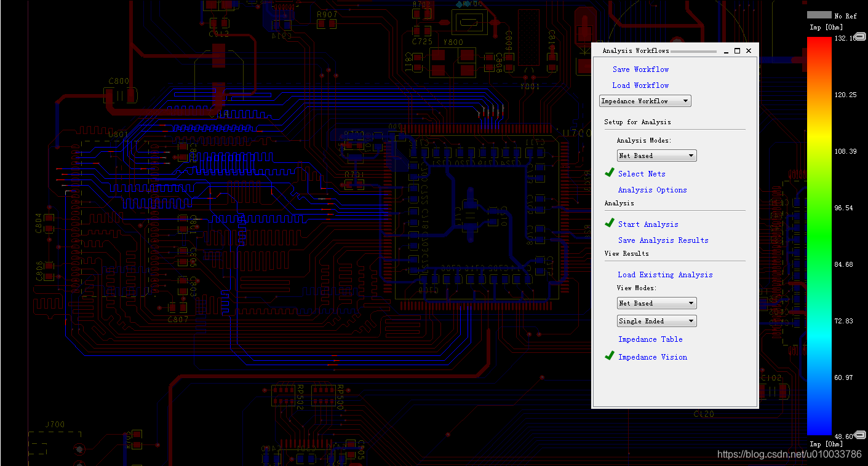Click the green checkmark beside Impedance Vision

point(610,356)
